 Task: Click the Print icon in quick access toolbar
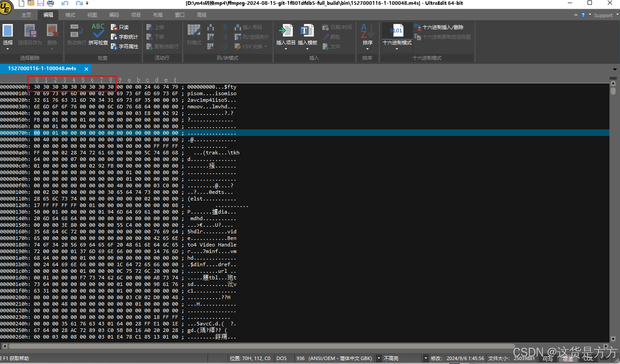click(50, 4)
